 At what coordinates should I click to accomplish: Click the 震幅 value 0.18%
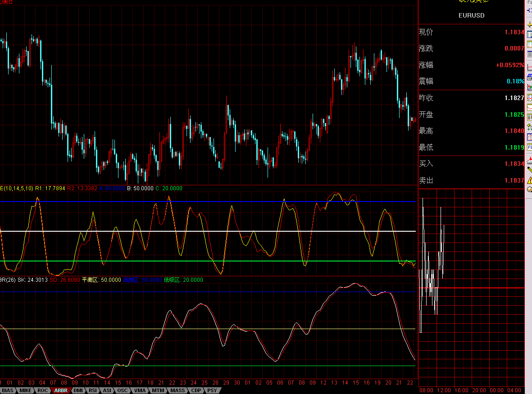515,81
